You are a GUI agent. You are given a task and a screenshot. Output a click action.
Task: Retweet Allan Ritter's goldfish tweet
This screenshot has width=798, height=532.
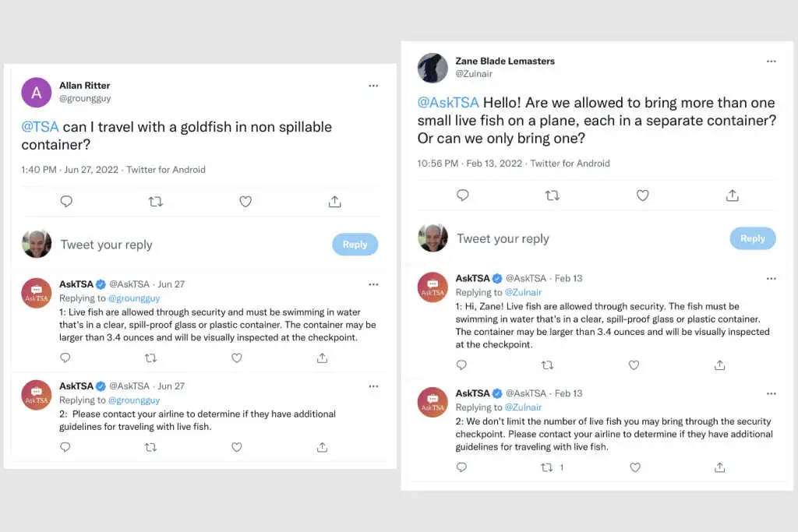click(x=156, y=202)
